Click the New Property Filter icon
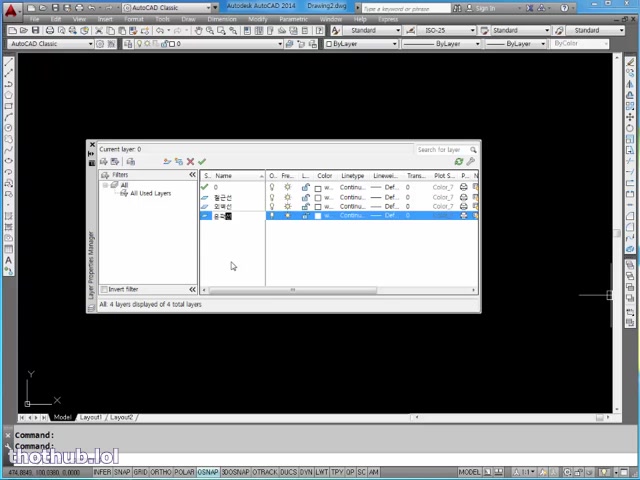 104,162
